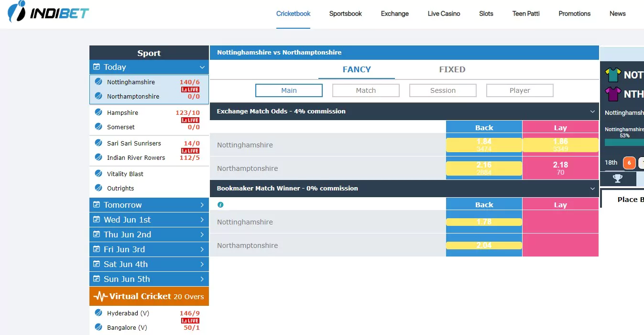
Task: Back Nottinghamshire at 1.84 exchange odds
Action: 484,145
